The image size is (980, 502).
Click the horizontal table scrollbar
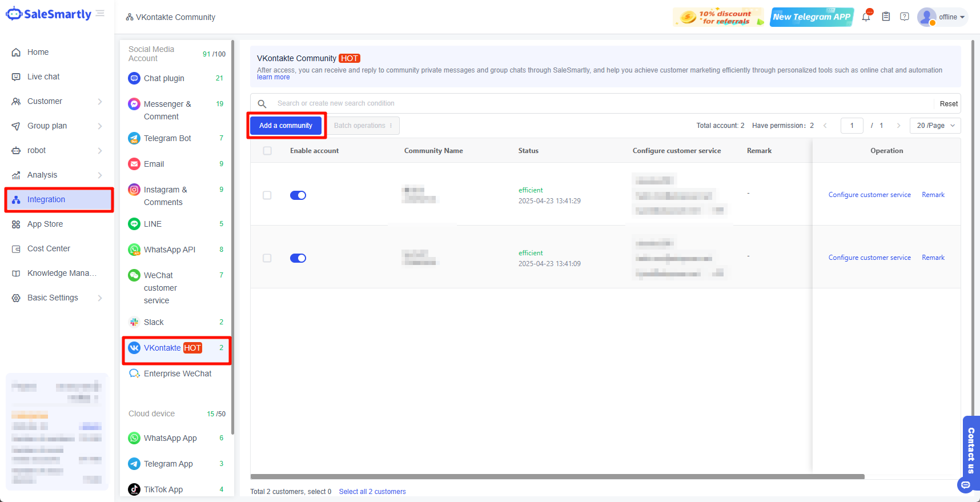click(557, 476)
